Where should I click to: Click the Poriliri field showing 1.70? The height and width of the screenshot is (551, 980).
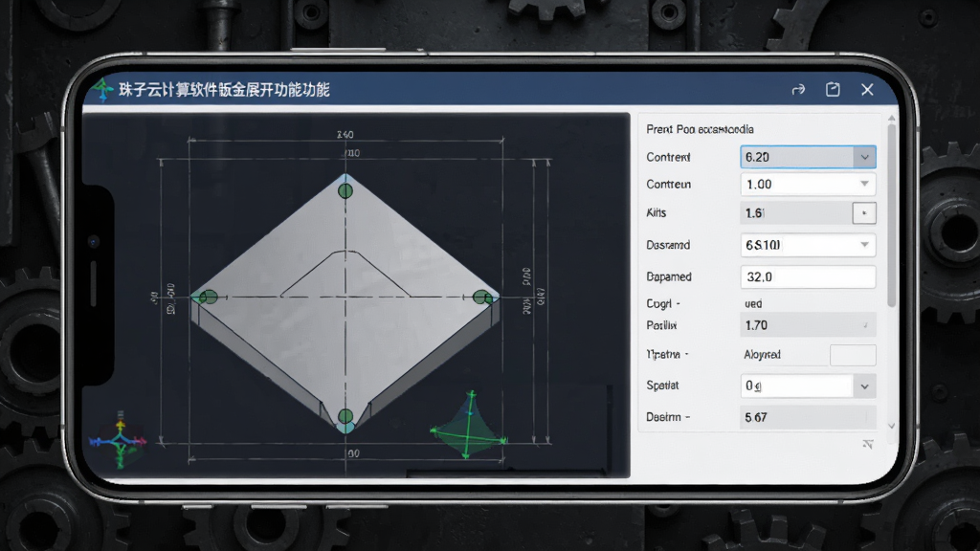(x=808, y=325)
